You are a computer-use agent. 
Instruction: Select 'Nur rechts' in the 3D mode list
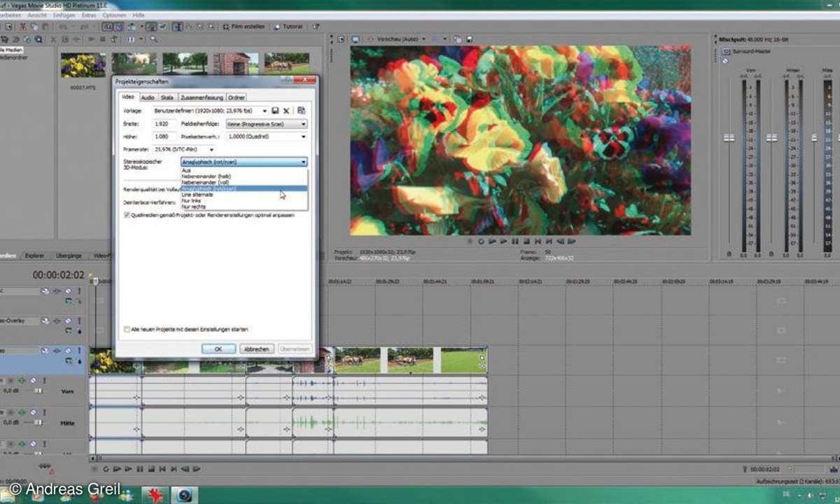(244, 207)
